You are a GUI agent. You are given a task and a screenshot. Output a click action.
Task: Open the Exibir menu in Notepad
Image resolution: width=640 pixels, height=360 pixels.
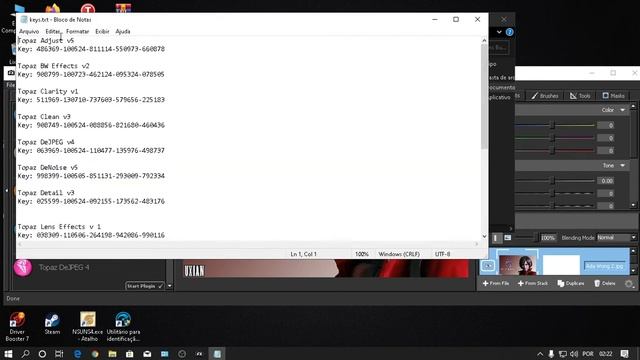pos(102,31)
